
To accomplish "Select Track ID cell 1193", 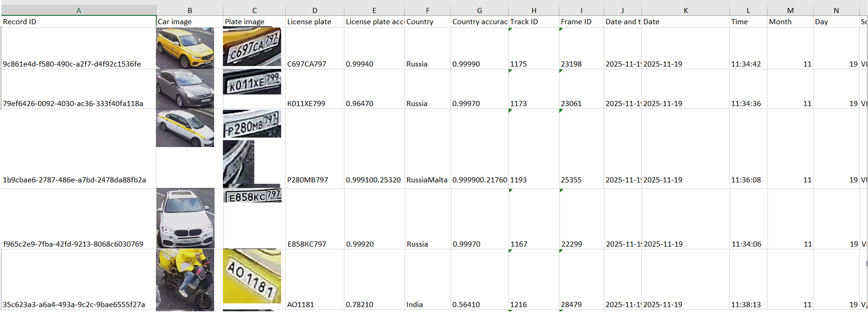I will pyautogui.click(x=534, y=148).
